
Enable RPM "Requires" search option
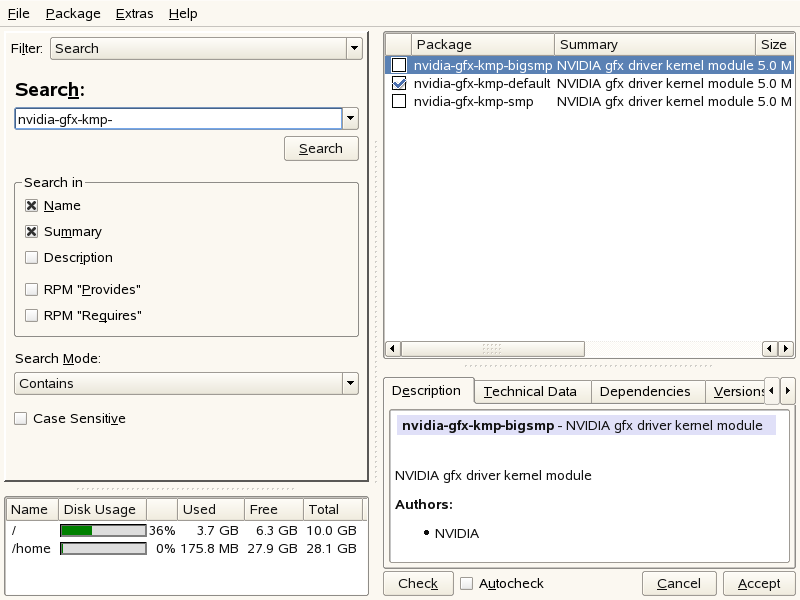tap(32, 316)
